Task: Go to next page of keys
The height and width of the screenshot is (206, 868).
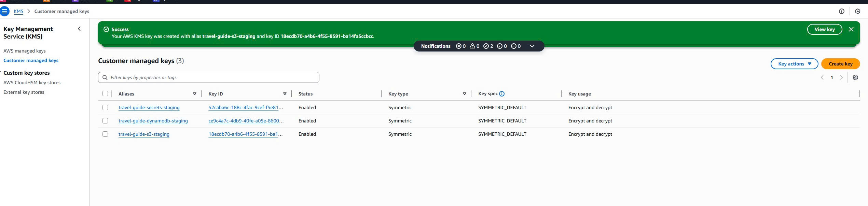Action: tap(841, 77)
